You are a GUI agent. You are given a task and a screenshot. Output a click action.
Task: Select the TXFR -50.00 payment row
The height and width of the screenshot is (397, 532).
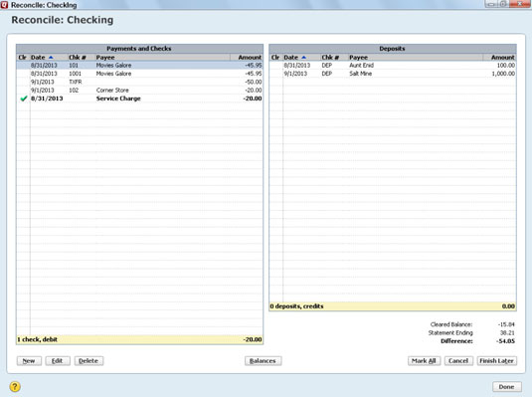tap(139, 82)
